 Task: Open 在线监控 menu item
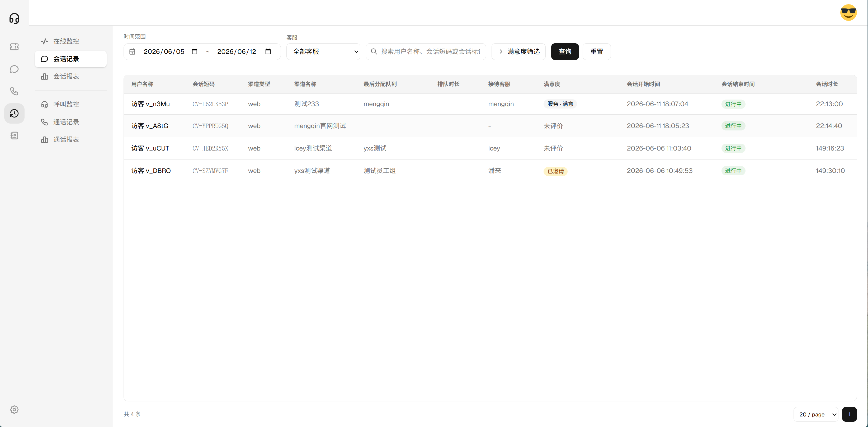[x=71, y=41]
